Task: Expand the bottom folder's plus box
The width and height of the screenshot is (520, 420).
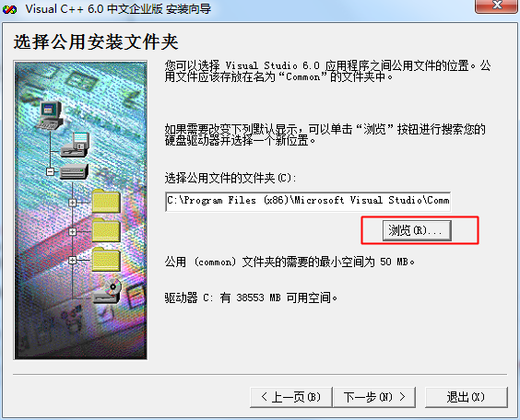Action: [72, 261]
